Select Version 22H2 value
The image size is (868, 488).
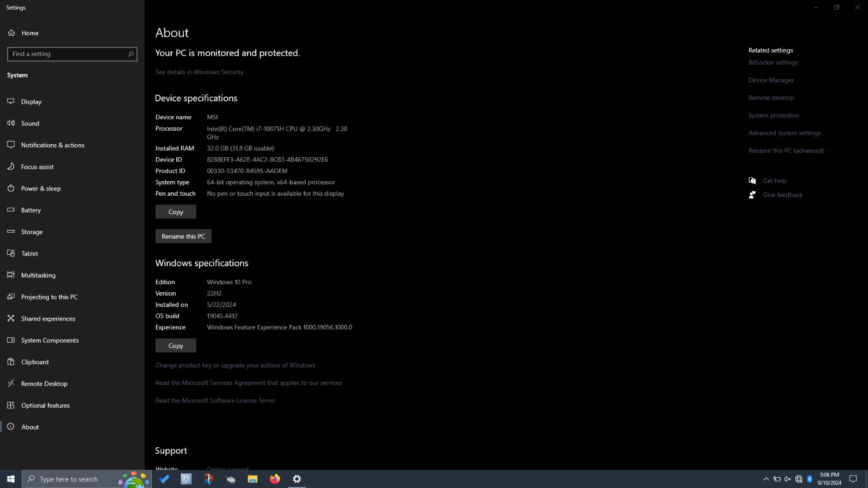pos(214,293)
